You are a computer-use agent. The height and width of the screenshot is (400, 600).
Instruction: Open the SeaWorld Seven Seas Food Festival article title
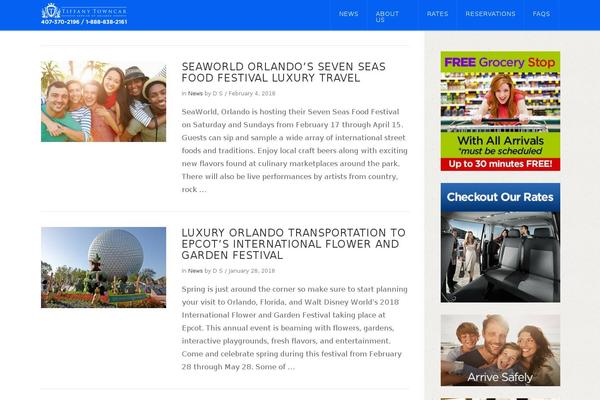[x=284, y=72]
